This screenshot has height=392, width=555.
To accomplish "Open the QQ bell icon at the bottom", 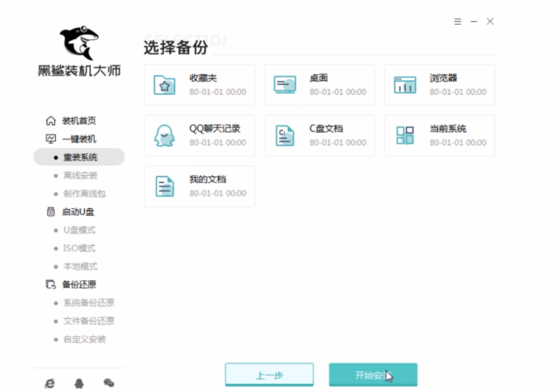I will [79, 383].
